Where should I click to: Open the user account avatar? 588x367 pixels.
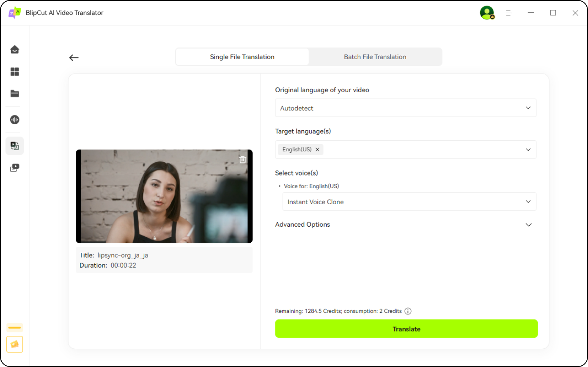[x=487, y=13]
